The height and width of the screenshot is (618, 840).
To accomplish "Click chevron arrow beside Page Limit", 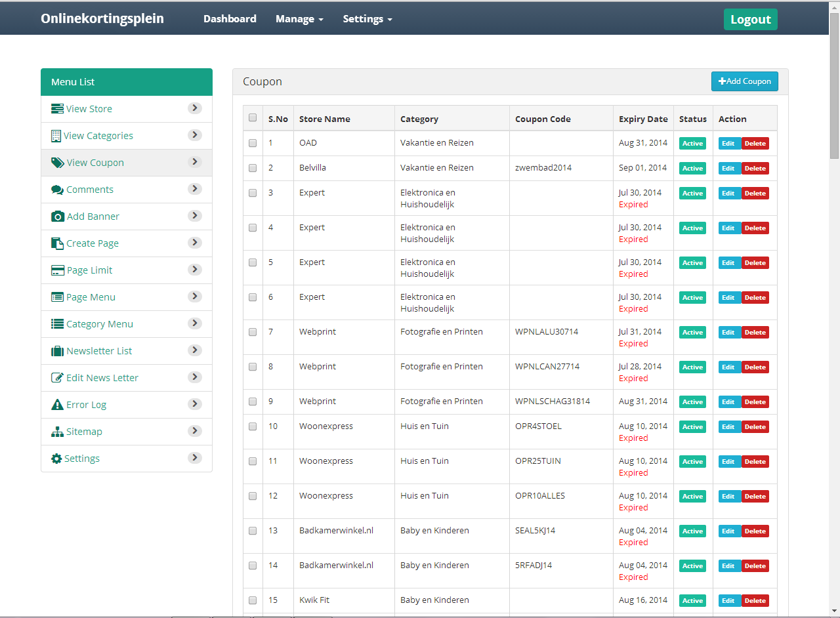I will point(195,270).
